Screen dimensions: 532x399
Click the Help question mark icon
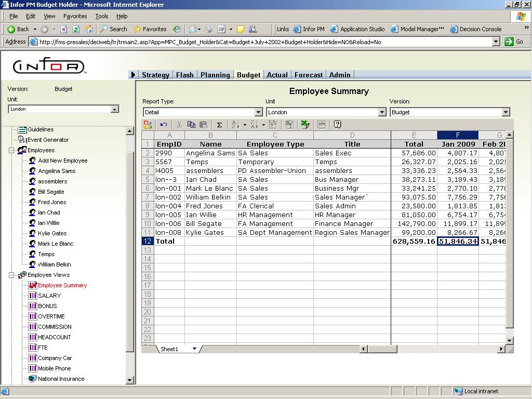[x=337, y=124]
